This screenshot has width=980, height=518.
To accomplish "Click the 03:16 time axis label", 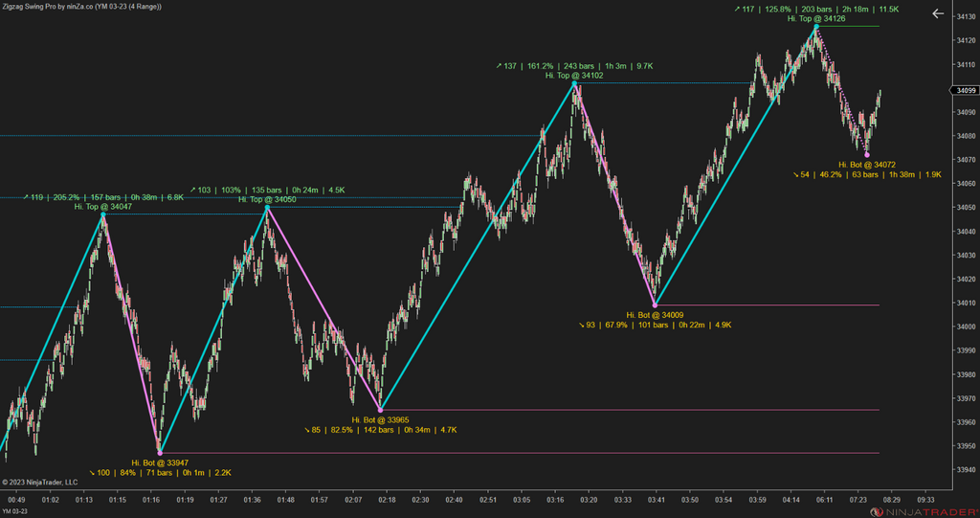I will 556,500.
